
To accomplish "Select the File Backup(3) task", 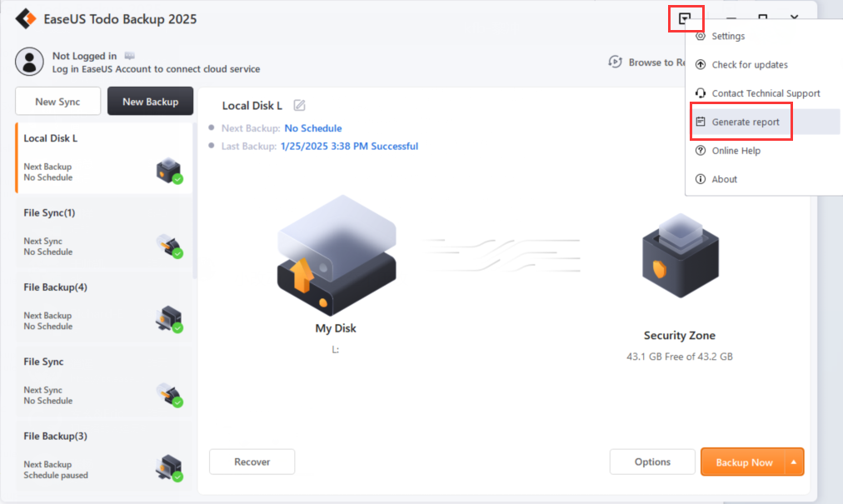I will [104, 456].
